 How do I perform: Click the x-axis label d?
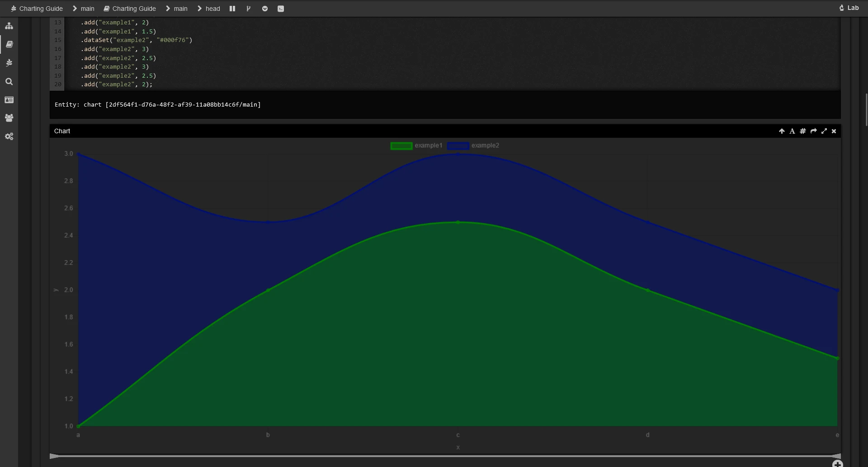tap(648, 435)
